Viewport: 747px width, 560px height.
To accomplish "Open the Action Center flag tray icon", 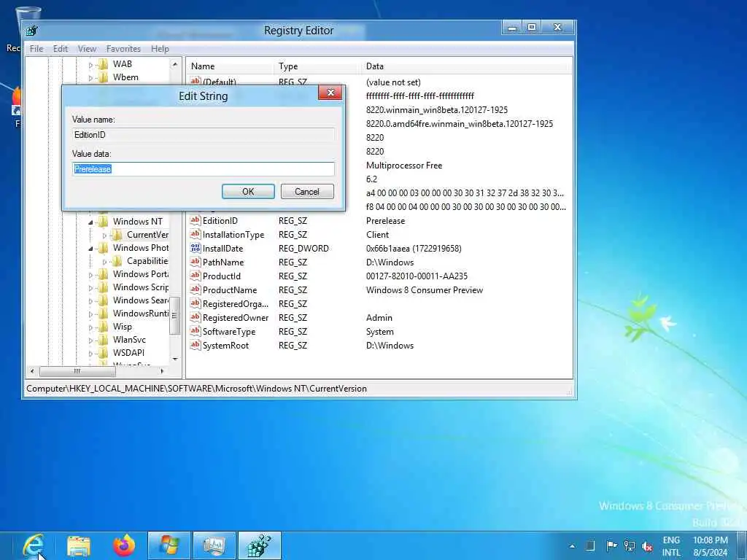I will click(x=611, y=545).
